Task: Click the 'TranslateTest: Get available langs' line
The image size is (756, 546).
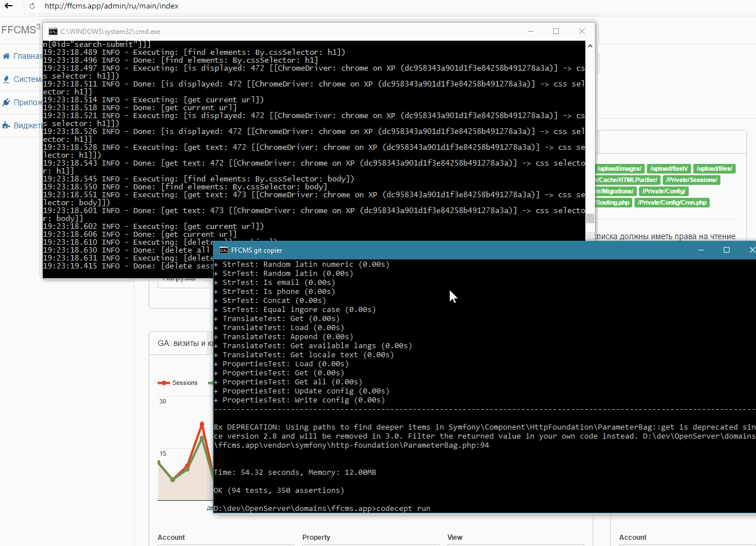Action: click(x=313, y=346)
